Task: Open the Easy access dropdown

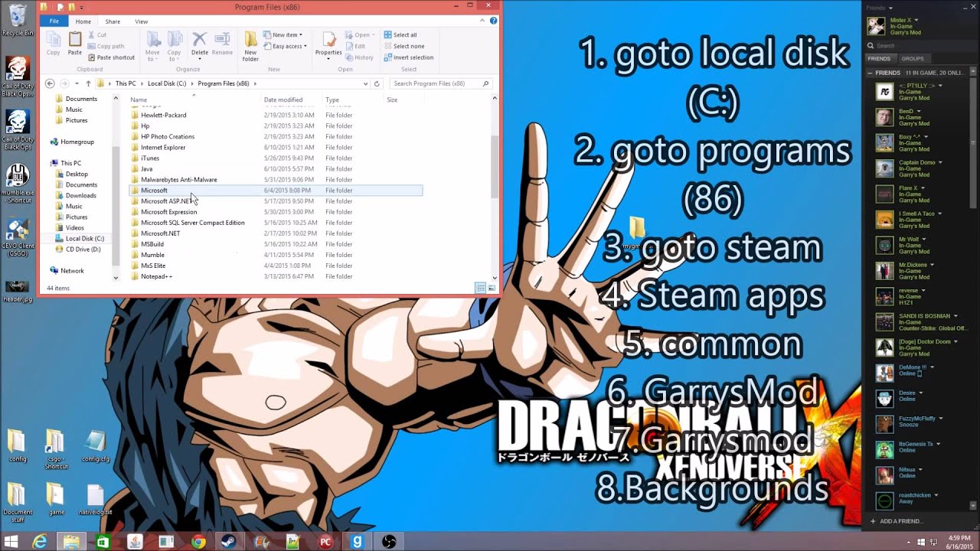Action: pos(285,46)
